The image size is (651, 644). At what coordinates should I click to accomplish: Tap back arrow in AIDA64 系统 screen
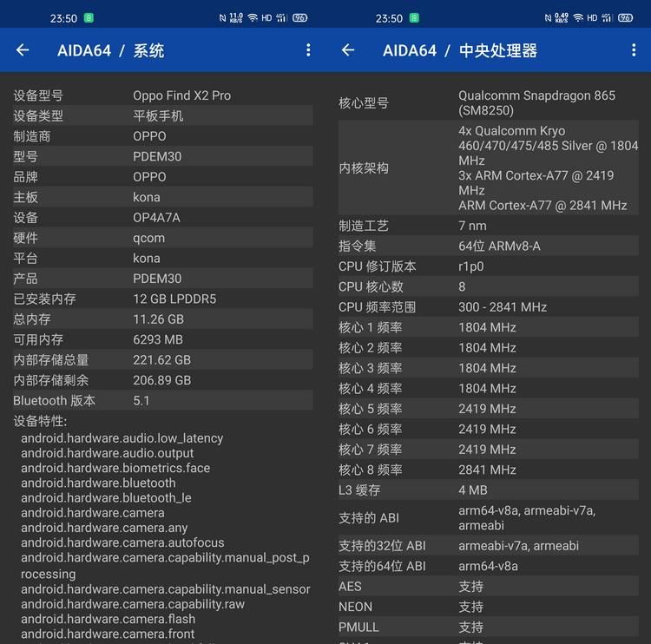coord(23,50)
